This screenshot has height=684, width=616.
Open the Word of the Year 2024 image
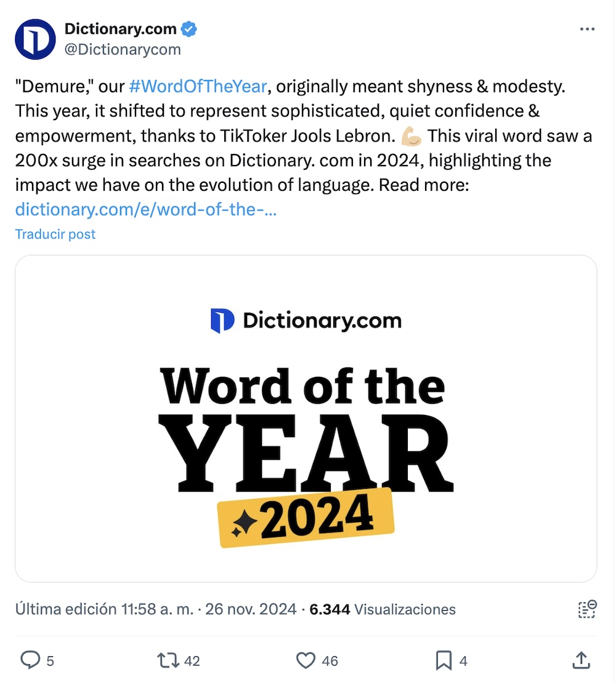(306, 419)
